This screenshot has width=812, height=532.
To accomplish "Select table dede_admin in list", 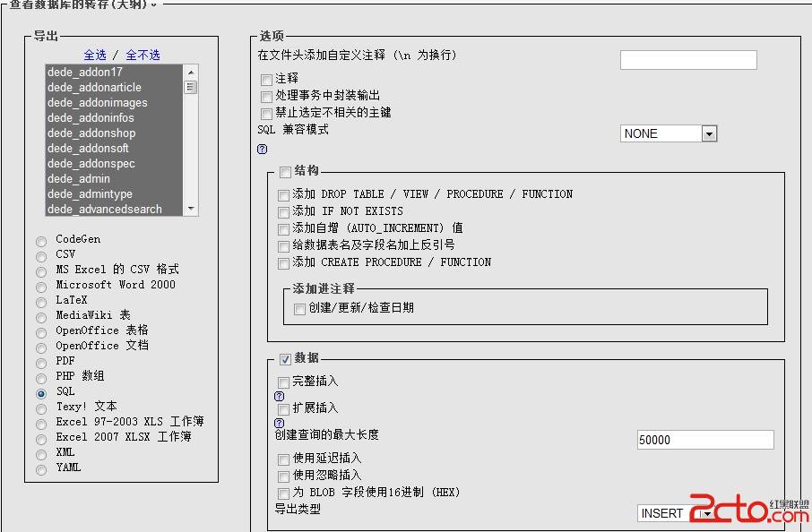I will click(x=114, y=179).
